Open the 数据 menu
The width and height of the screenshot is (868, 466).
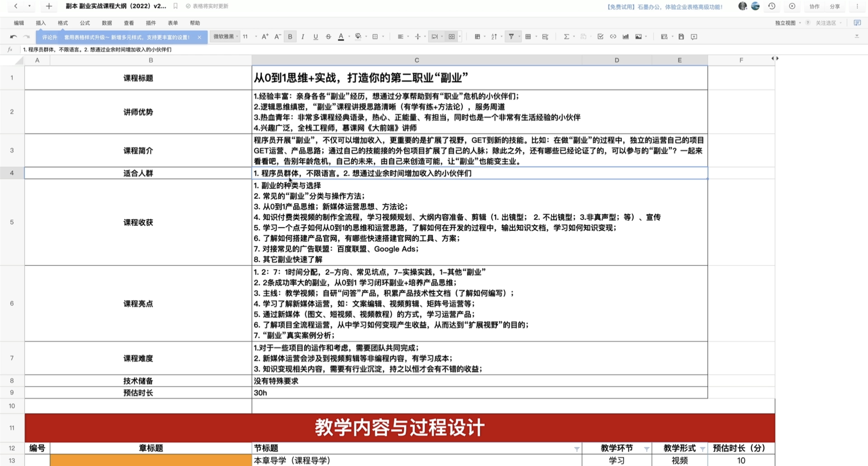pos(106,23)
